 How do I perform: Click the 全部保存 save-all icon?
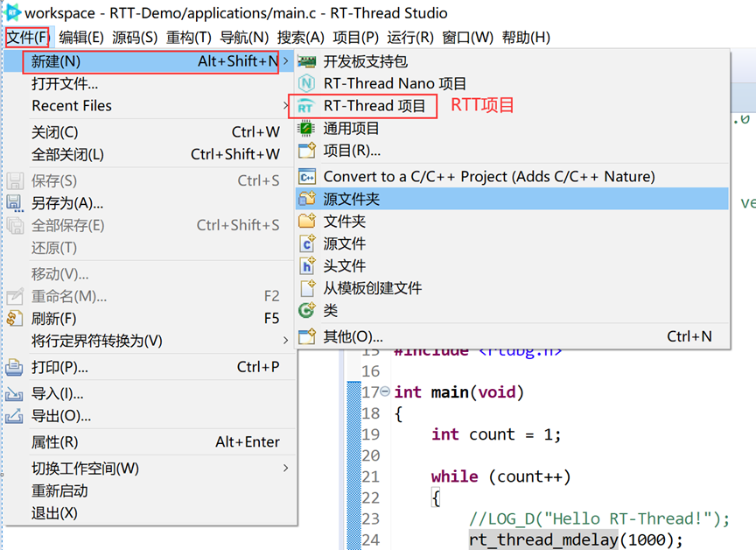coord(15,225)
